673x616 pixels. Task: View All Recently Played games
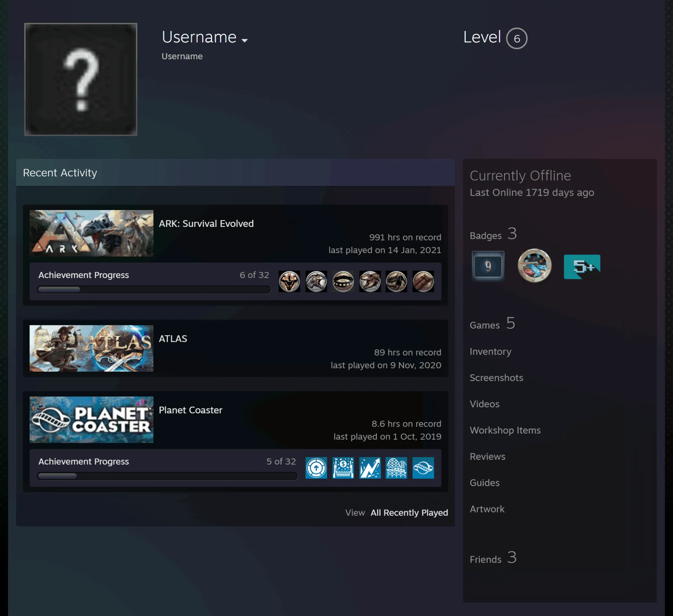coord(409,513)
